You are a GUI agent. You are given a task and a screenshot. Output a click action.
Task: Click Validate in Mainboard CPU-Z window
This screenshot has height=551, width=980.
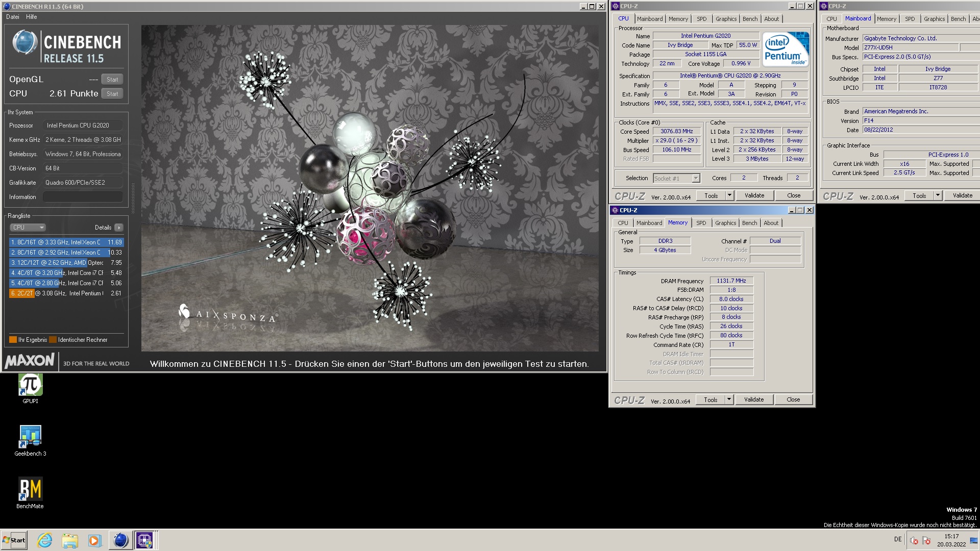963,196
